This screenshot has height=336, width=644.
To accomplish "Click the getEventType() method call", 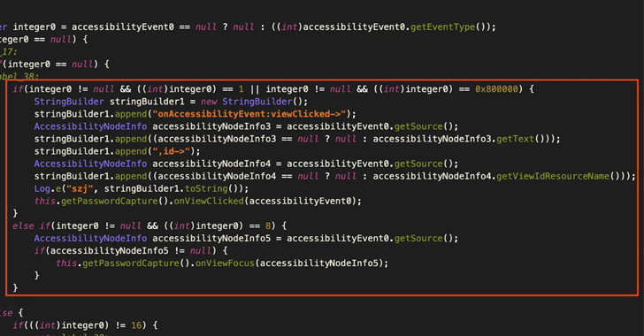I will [x=448, y=27].
